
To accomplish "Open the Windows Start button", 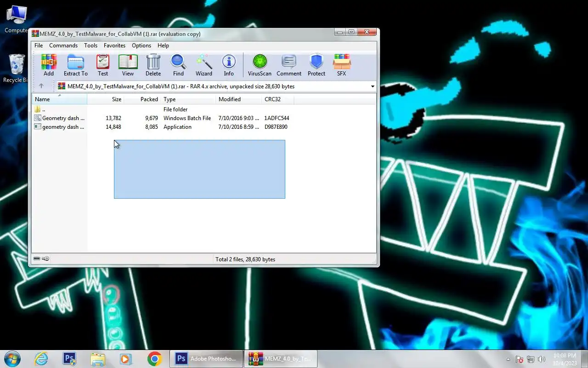I will (x=12, y=359).
